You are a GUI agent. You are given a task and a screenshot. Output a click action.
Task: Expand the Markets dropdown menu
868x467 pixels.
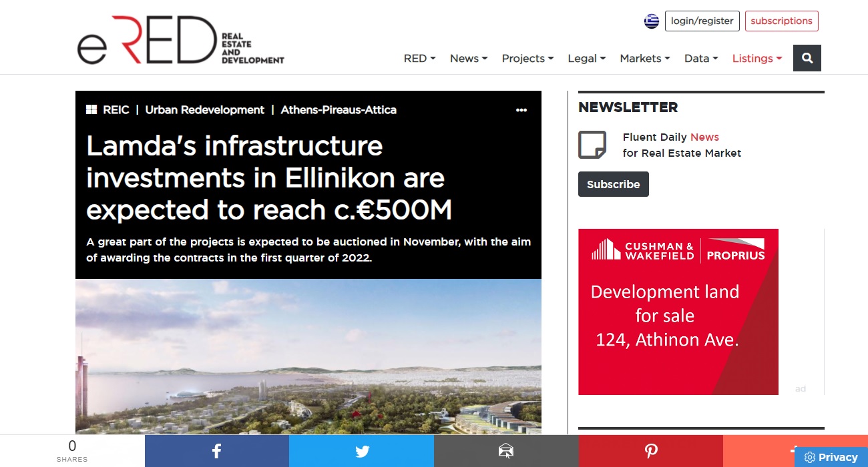[x=645, y=58]
